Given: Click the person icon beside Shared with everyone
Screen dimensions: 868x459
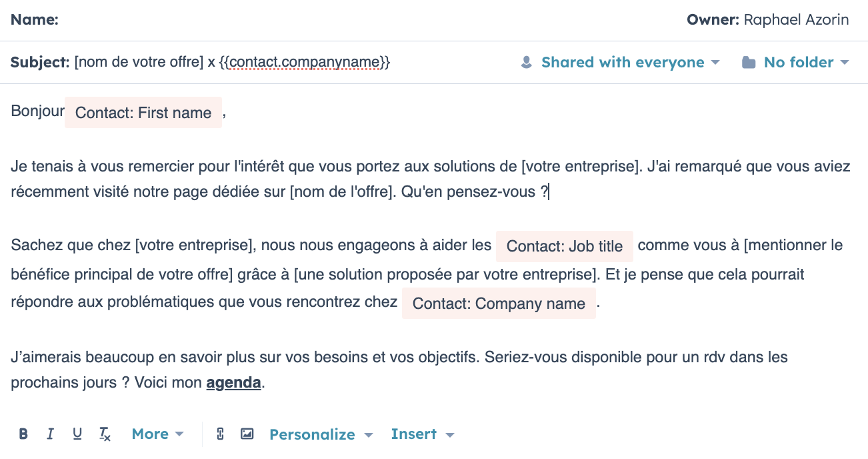Looking at the screenshot, I should coord(527,63).
